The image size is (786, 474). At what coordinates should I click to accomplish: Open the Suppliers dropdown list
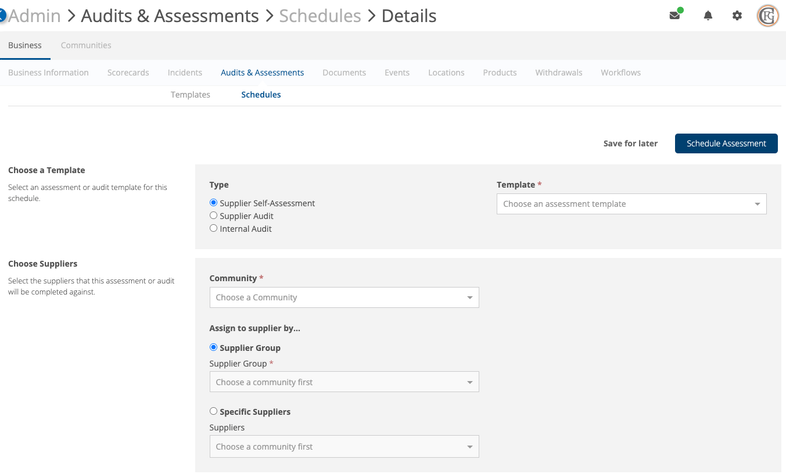coord(344,447)
